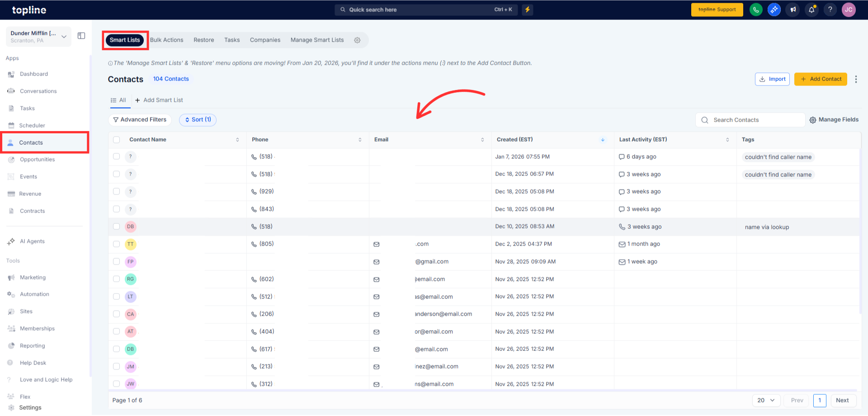868x416 pixels.
Task: Collapse sidebar using the panel toggle icon
Action: (x=81, y=36)
